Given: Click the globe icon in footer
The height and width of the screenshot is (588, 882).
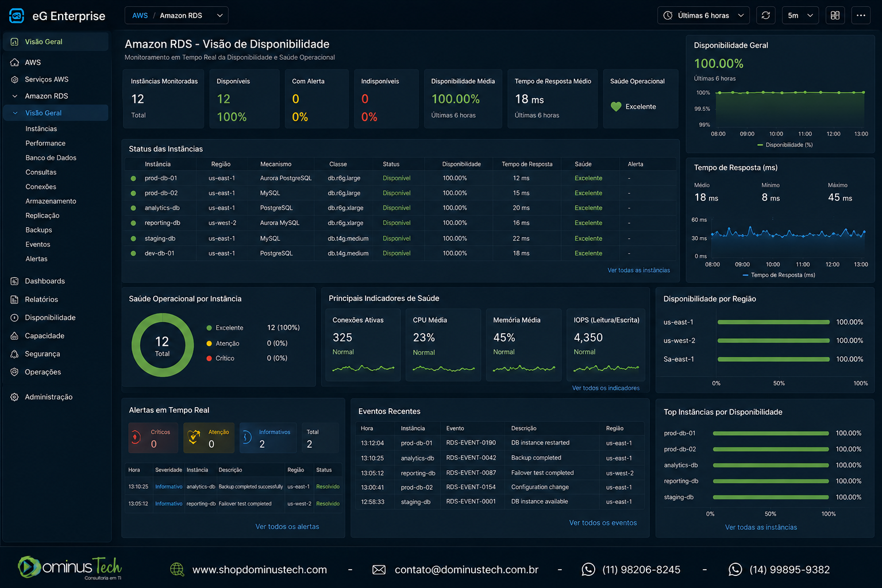Looking at the screenshot, I should tap(177, 569).
